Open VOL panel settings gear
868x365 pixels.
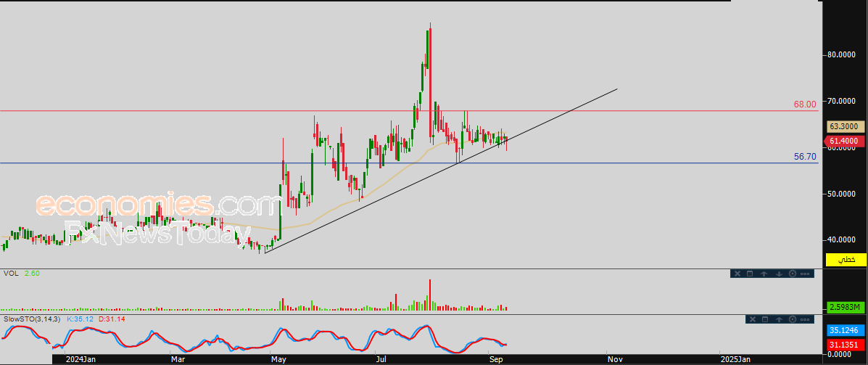[793, 274]
